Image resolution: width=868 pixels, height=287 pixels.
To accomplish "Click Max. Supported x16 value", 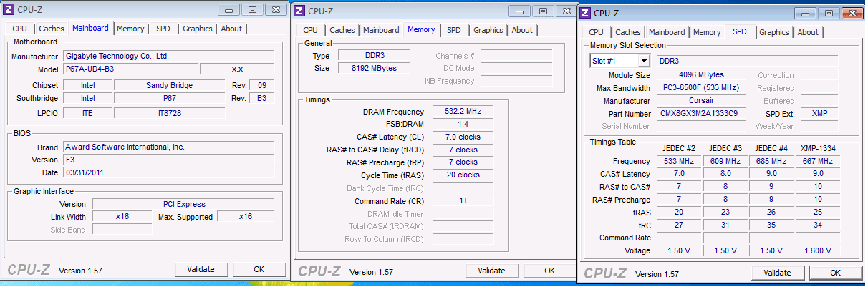I will point(246,216).
